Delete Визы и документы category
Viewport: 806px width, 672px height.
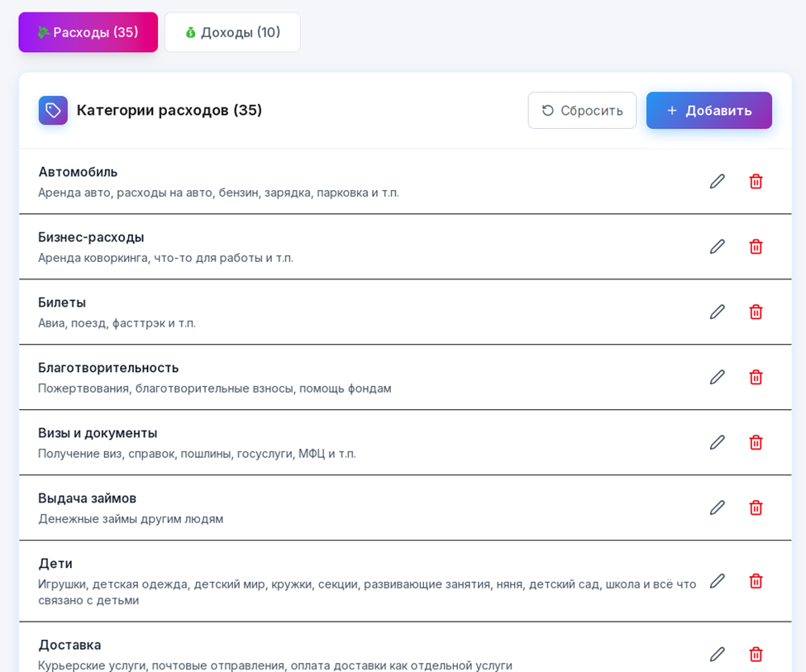click(756, 442)
